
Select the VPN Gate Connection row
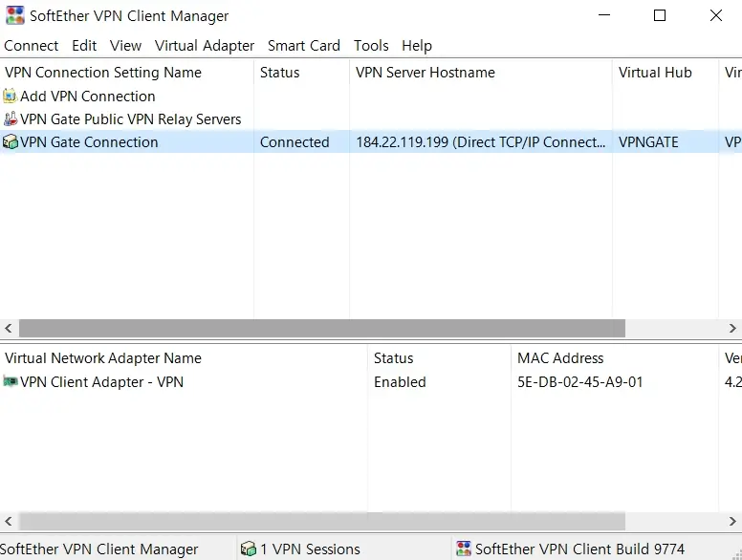(371, 141)
